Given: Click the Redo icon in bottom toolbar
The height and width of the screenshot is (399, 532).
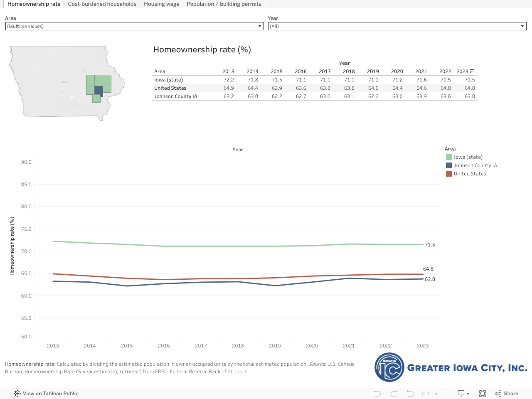Looking at the screenshot, I should [394, 394].
